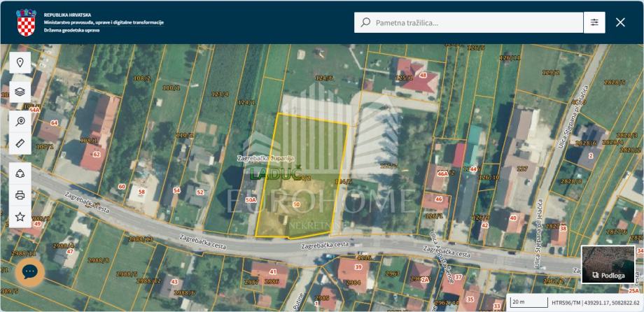Viewport: 644px width, 312px height.
Task: Click parcel label 2828/6
Action: [586, 143]
